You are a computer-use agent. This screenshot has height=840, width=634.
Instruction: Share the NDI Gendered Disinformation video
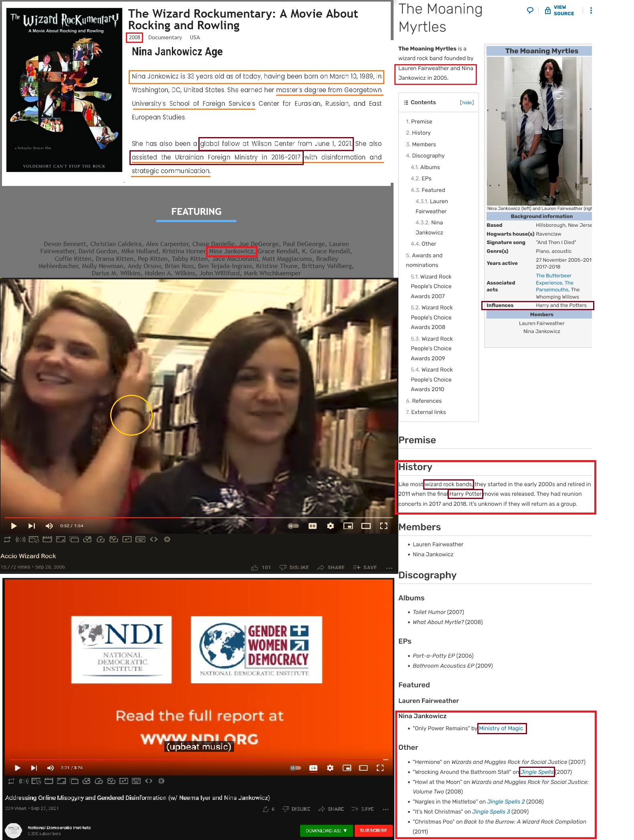[331, 809]
